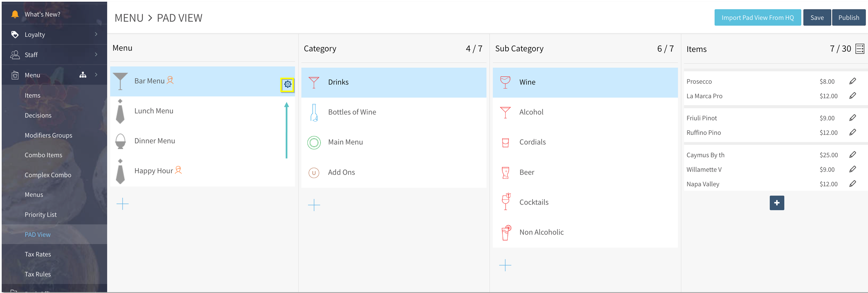Click the What's New bell icon
The width and height of the screenshot is (868, 293).
click(x=15, y=14)
